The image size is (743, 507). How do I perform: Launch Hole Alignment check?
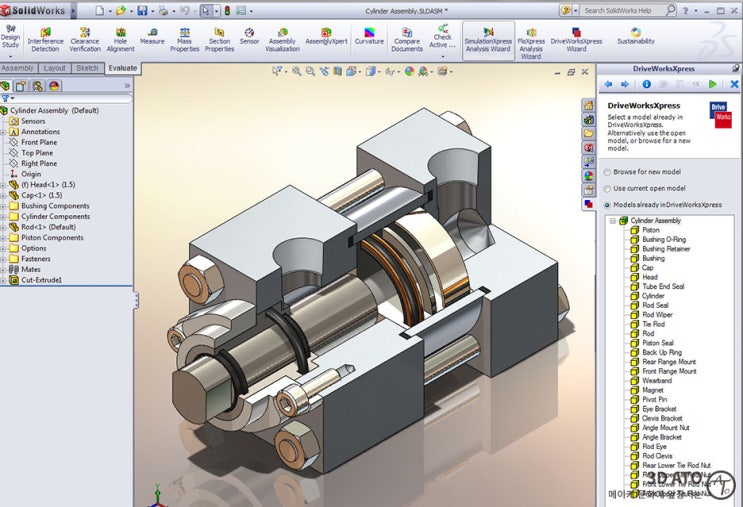click(x=120, y=39)
